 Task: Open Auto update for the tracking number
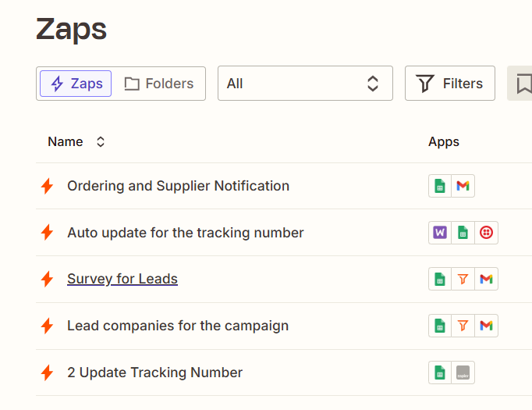[185, 233]
